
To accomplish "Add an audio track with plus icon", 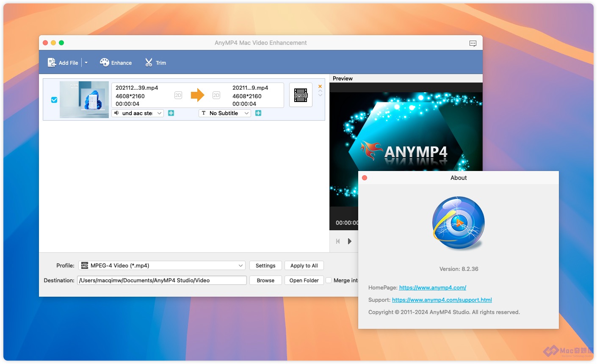I will click(171, 113).
